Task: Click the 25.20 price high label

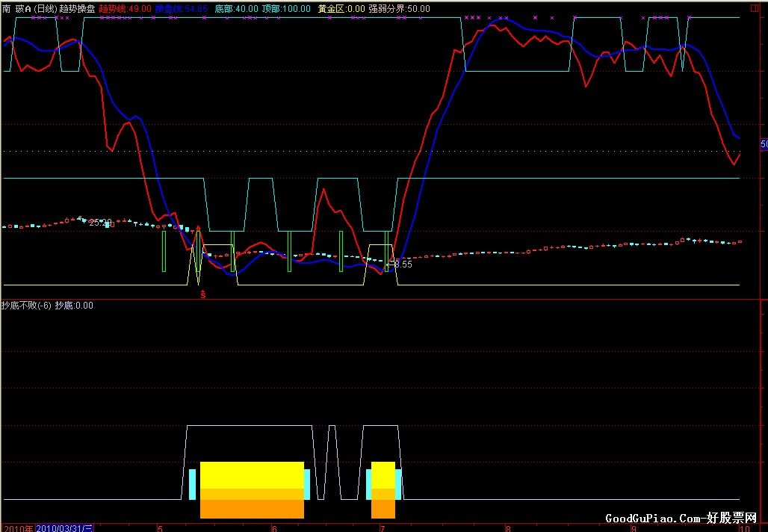Action: point(99,222)
